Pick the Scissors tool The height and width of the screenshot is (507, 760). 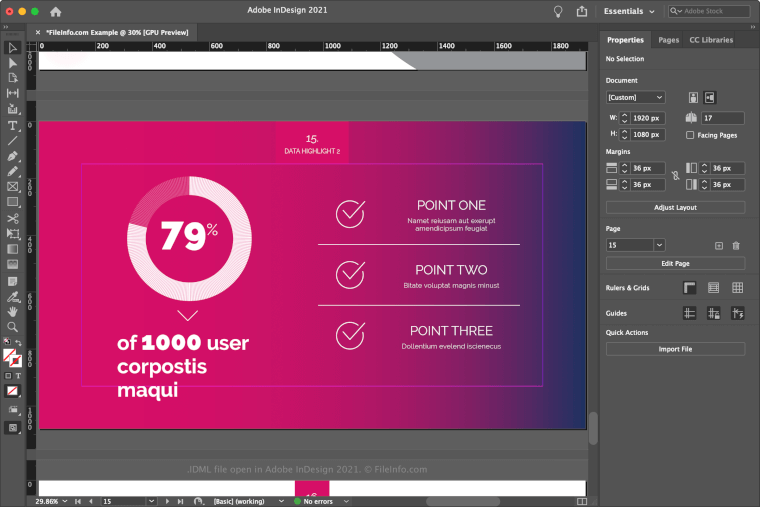pyautogui.click(x=13, y=218)
